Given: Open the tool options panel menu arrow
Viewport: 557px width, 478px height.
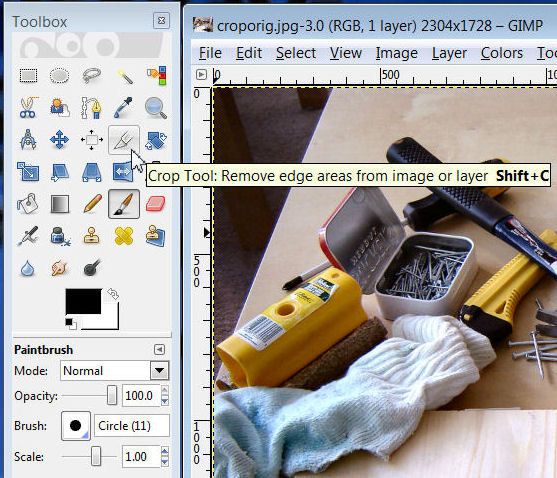Looking at the screenshot, I should (x=159, y=349).
